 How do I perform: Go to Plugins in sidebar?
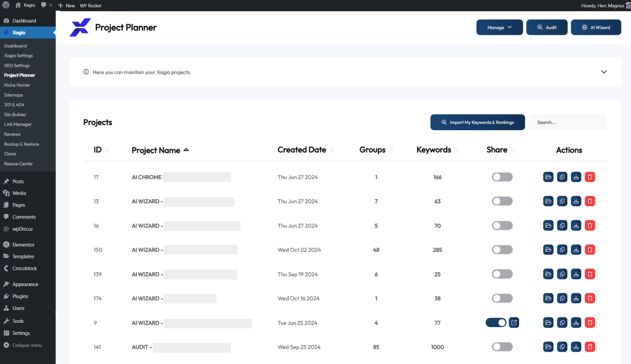20,296
